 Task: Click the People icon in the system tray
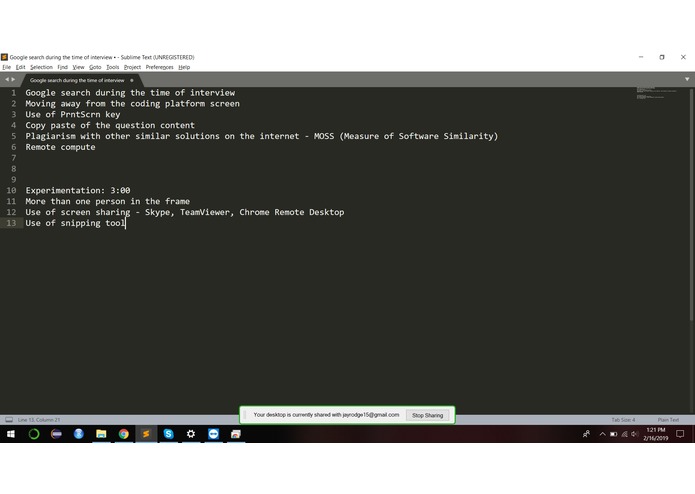586,434
